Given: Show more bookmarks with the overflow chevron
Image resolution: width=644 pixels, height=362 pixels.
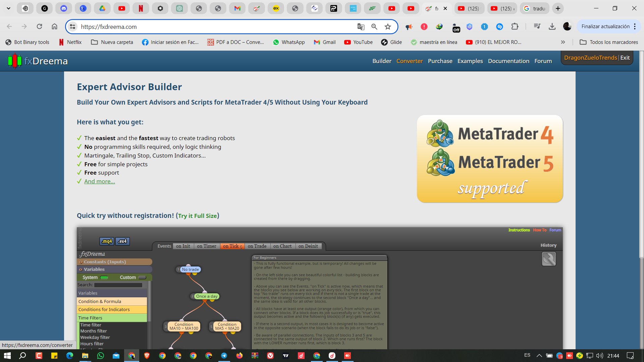Looking at the screenshot, I should [563, 42].
